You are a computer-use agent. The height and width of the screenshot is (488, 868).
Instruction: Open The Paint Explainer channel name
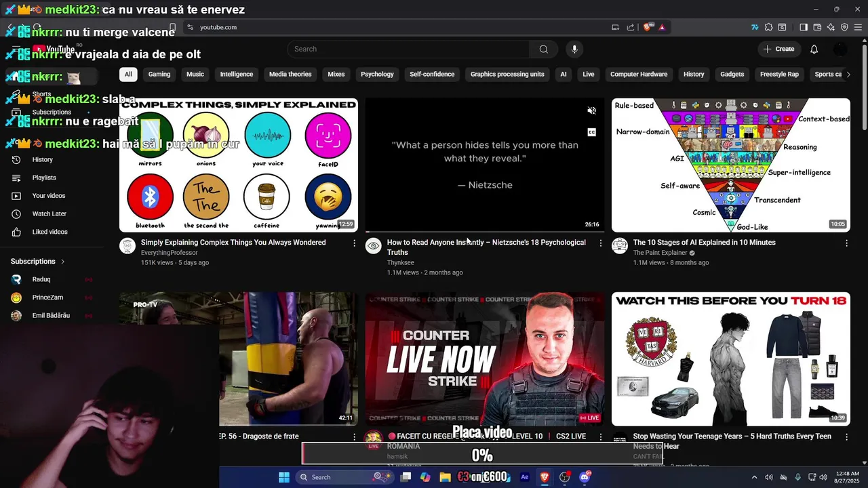click(x=660, y=253)
